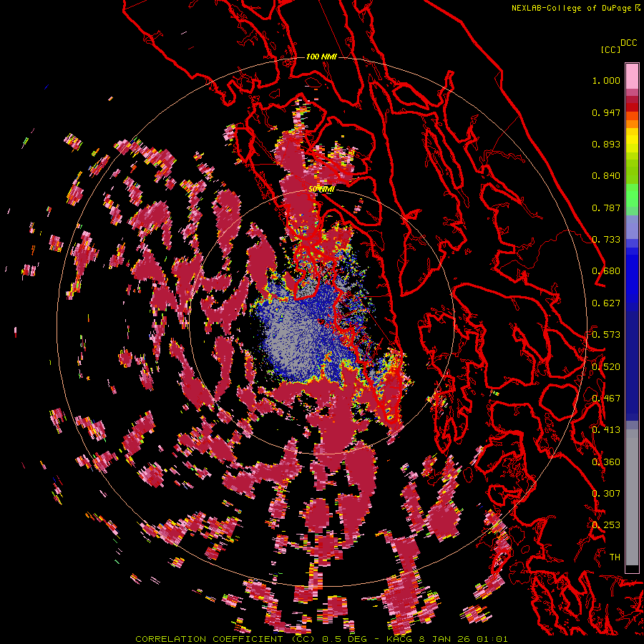Select the 0.733 scale value
This screenshot has width=644, height=644.
606,240
